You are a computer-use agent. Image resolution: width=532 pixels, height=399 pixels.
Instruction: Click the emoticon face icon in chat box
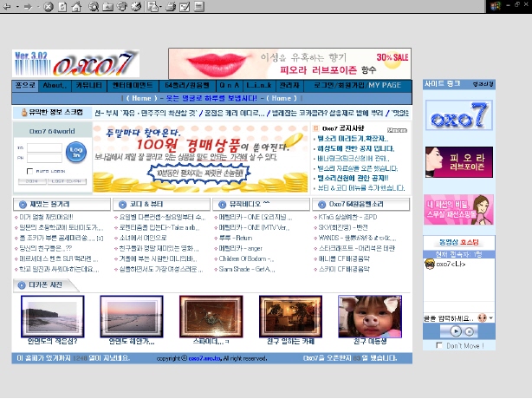tap(481, 317)
